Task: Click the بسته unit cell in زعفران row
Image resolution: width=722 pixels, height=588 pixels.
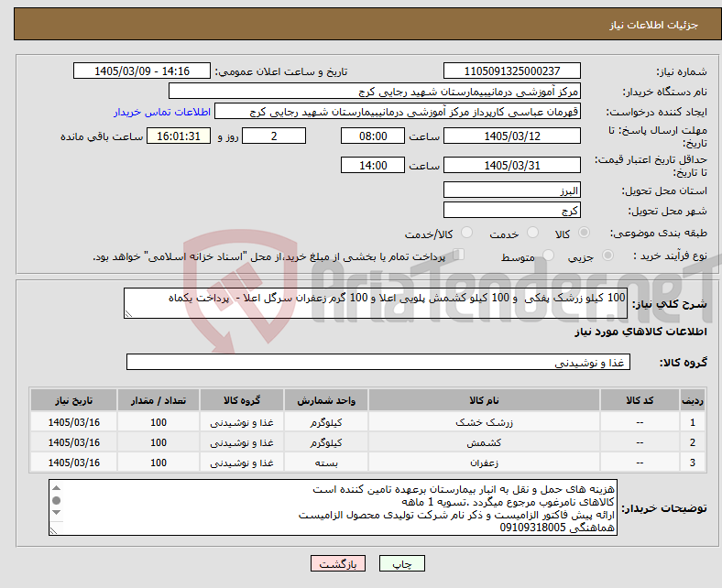Action: (x=326, y=463)
